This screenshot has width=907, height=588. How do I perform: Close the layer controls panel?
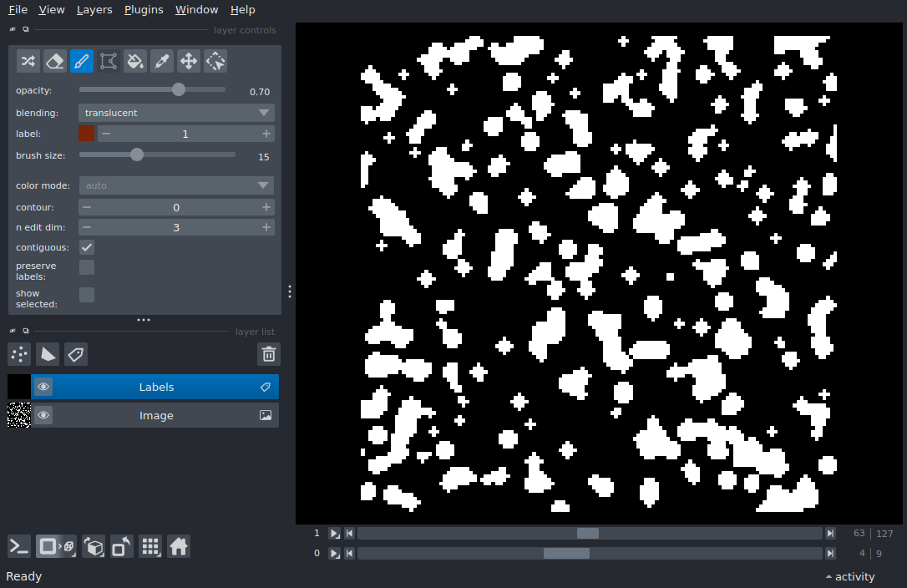13,29
